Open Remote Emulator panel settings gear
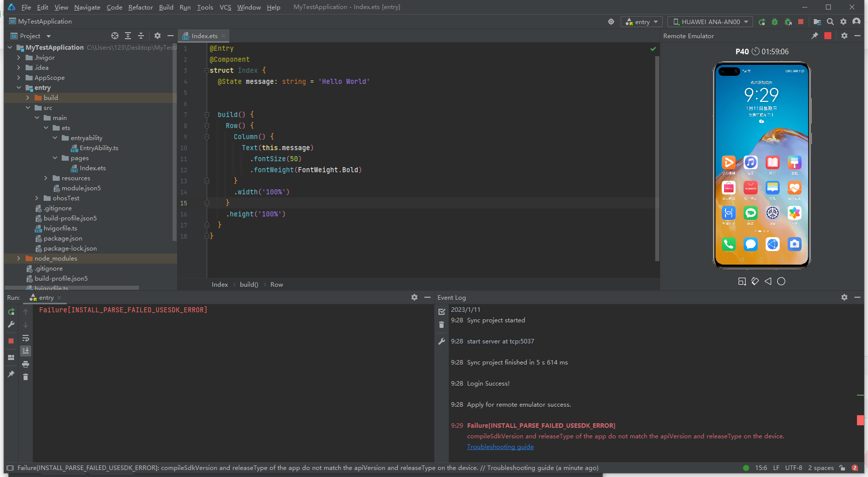 click(x=844, y=36)
